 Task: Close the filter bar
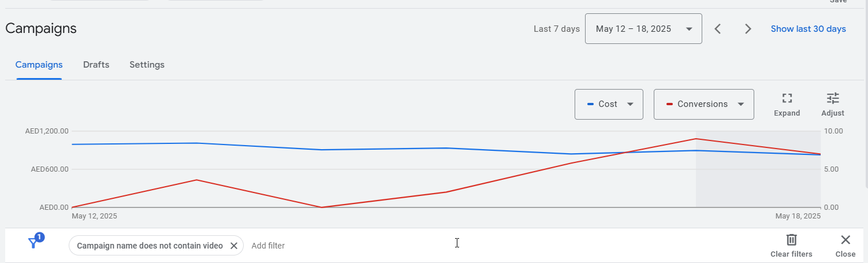[845, 245]
